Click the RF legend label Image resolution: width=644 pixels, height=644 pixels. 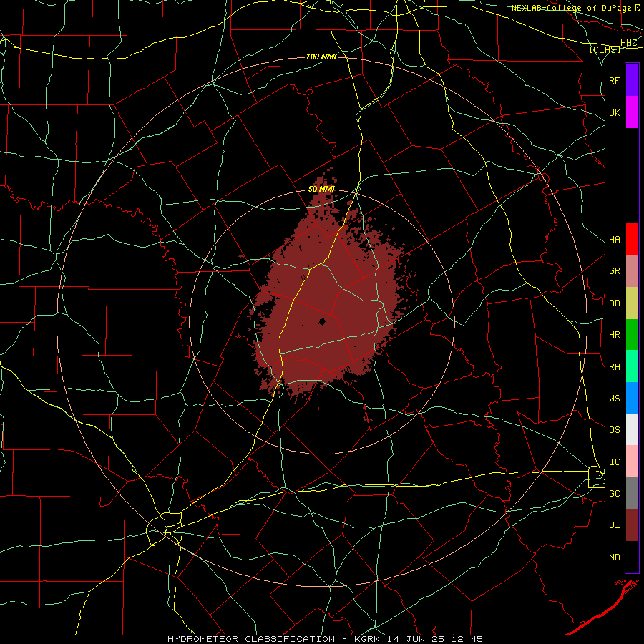(x=614, y=80)
